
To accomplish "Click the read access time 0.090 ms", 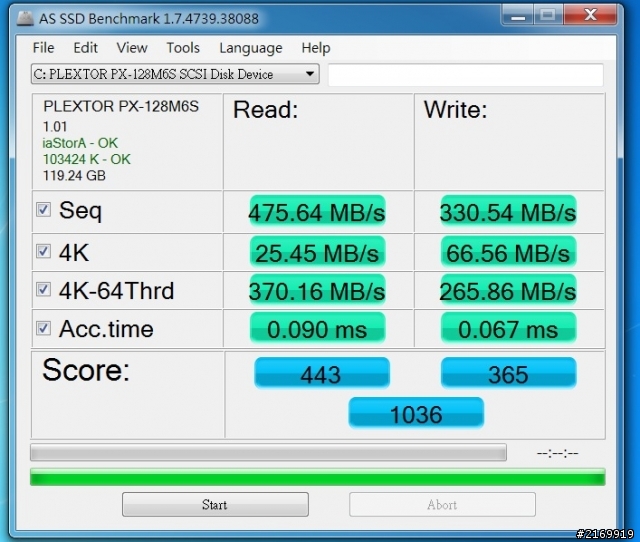I will [x=317, y=329].
